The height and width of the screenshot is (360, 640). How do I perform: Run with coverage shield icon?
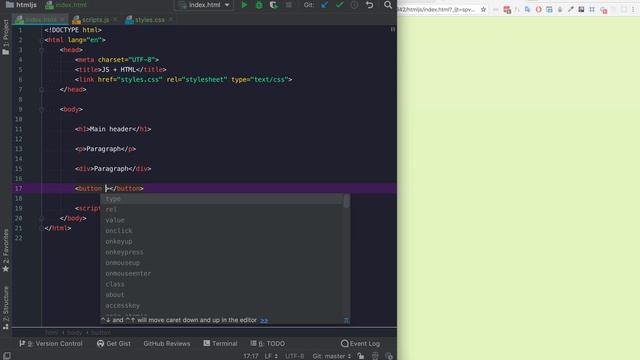click(x=273, y=5)
